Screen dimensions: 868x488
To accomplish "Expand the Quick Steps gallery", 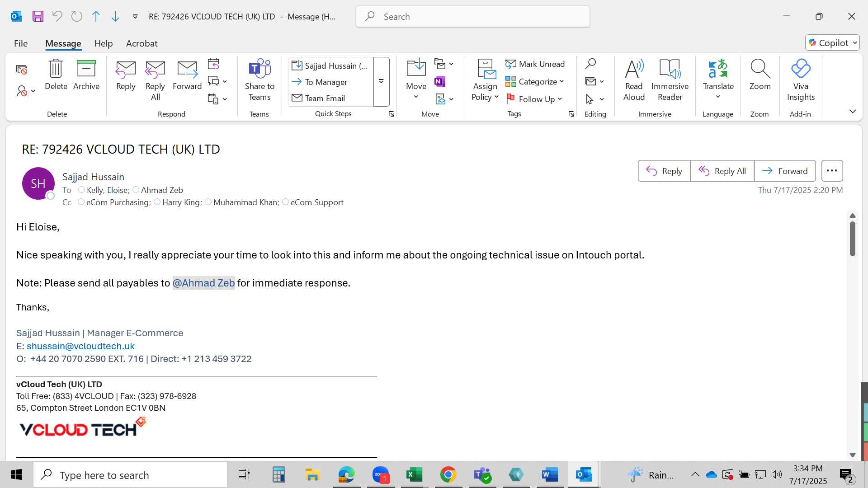I will pos(381,82).
